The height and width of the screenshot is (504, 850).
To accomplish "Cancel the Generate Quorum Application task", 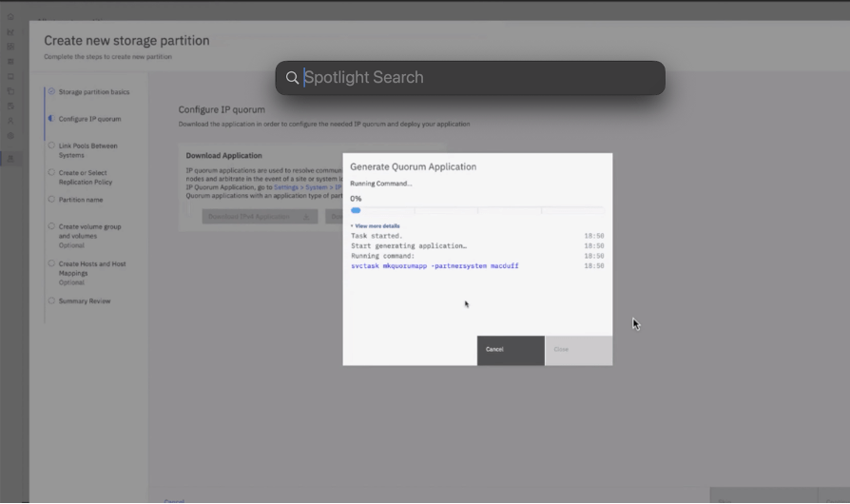I will coord(511,350).
